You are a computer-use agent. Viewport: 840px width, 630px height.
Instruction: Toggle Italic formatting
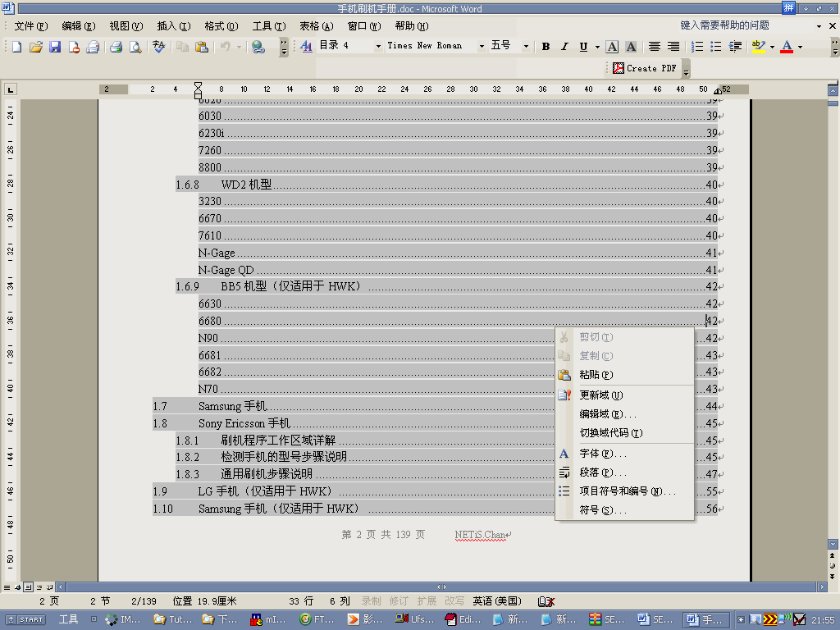point(564,47)
